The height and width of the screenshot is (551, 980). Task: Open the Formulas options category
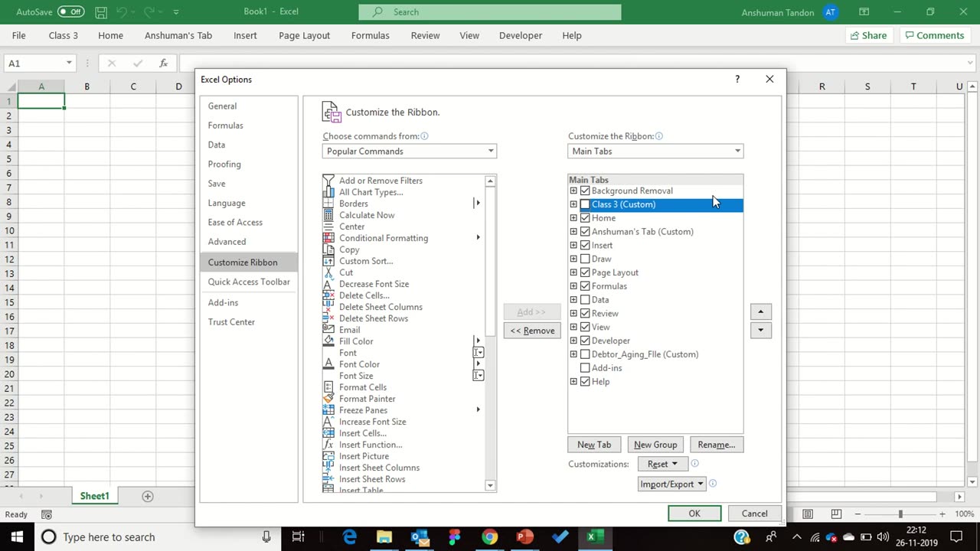click(x=249, y=126)
